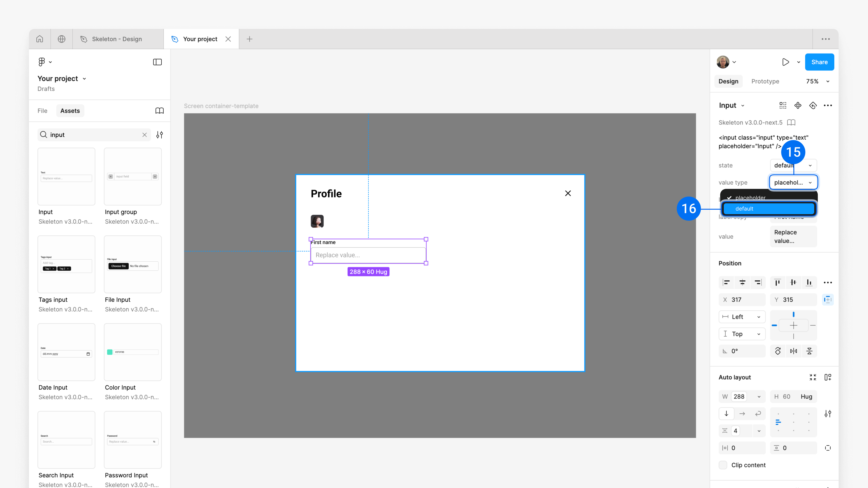Click the present play icon

click(x=785, y=62)
